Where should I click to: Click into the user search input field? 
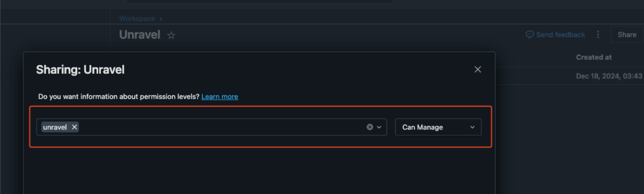tap(219, 127)
